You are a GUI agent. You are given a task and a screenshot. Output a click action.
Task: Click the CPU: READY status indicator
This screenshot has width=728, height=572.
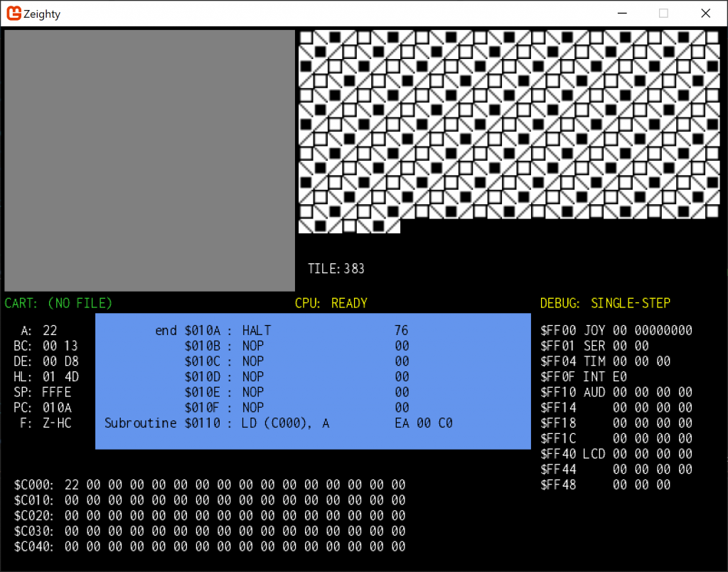click(331, 303)
